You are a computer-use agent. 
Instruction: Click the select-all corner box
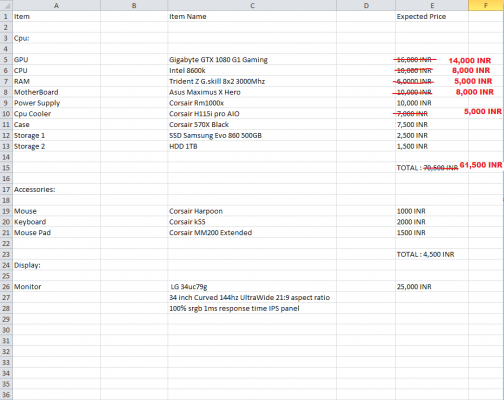click(x=6, y=5)
